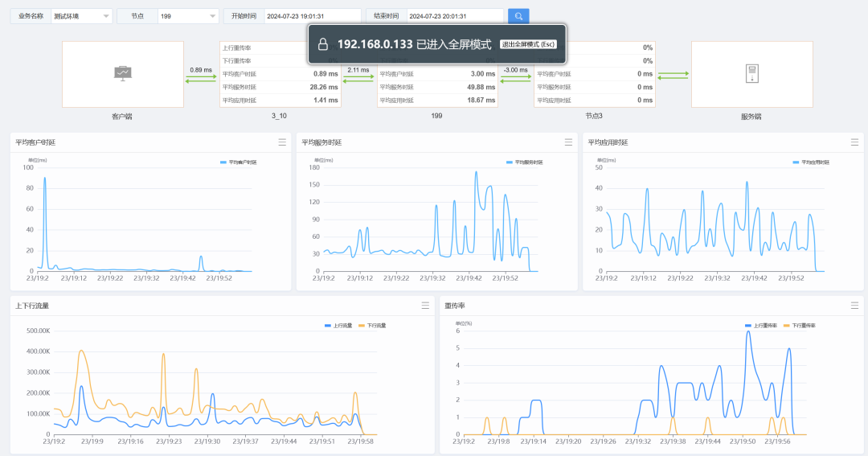
Task: Click 上行重传率 row in 3_10 box
Action: (280, 47)
